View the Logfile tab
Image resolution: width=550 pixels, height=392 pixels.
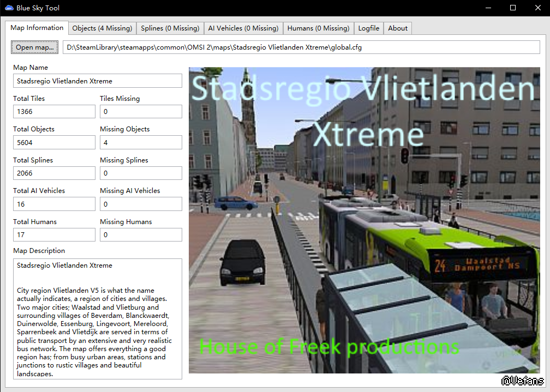click(x=369, y=28)
